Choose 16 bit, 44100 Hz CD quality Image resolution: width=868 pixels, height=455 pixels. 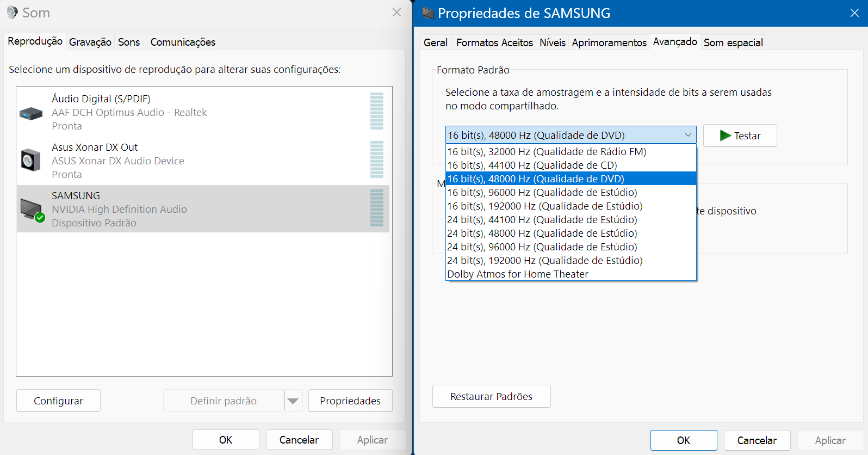point(571,165)
